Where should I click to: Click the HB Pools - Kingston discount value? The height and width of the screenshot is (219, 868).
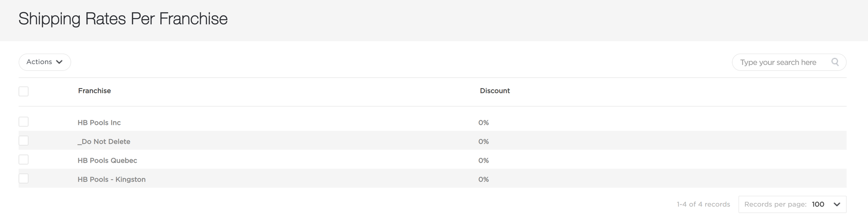tap(483, 179)
